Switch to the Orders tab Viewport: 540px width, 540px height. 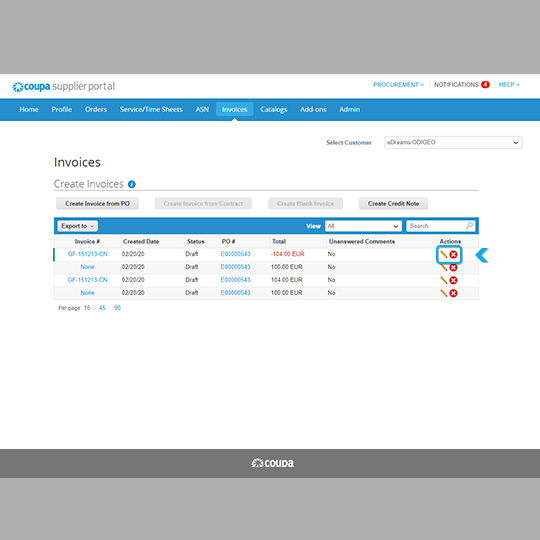[x=96, y=110]
